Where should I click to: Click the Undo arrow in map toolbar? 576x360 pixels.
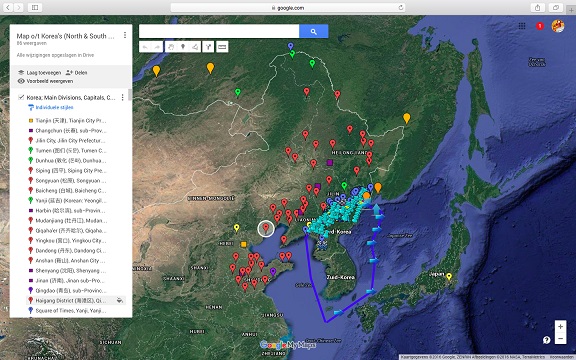[x=145, y=47]
